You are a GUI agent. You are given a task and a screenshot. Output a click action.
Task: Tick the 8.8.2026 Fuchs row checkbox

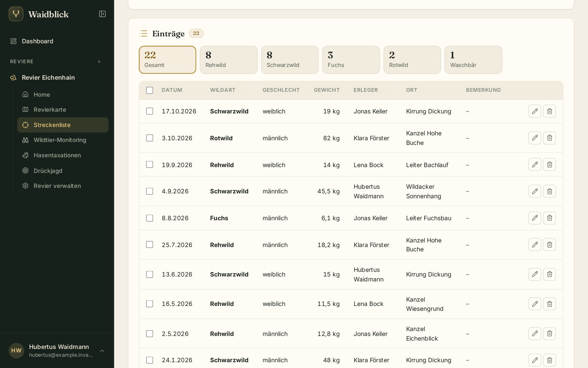150,218
